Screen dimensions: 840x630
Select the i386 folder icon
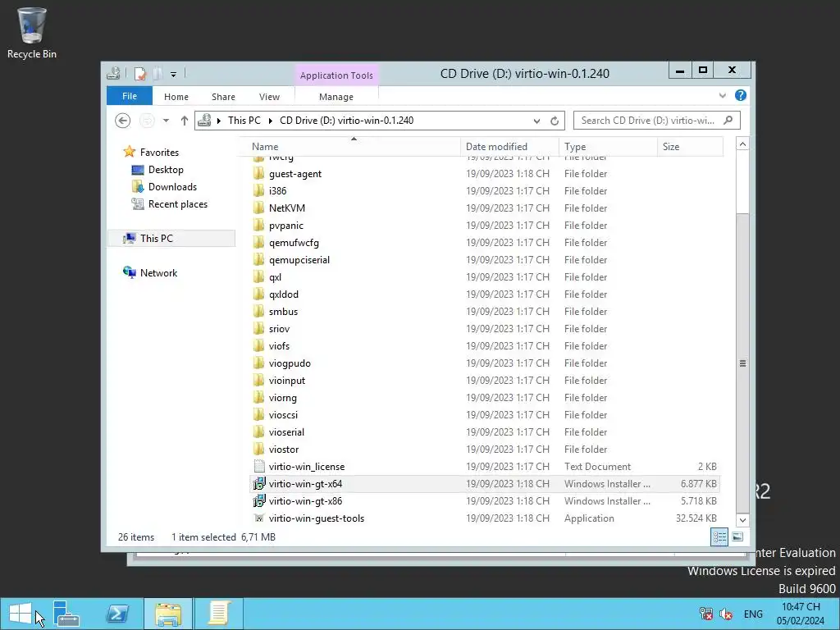[258, 190]
